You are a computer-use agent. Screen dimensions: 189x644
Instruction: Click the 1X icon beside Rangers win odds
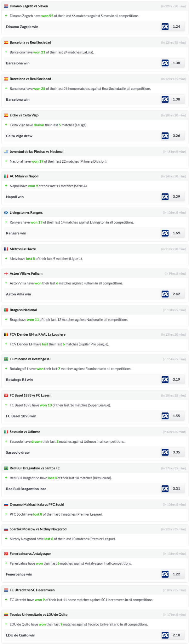(x=165, y=233)
